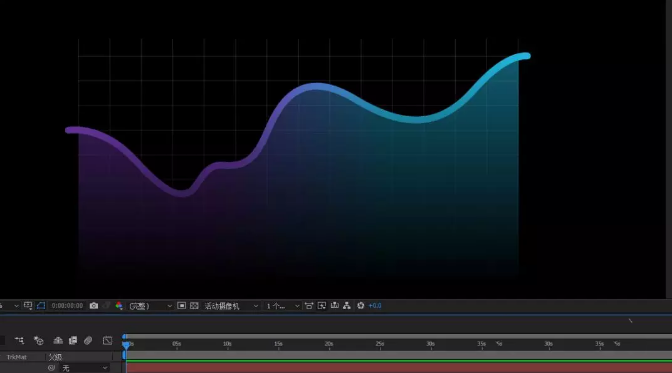This screenshot has height=373, width=672.
Task: Toggle the transparency grid icon
Action: (x=194, y=306)
